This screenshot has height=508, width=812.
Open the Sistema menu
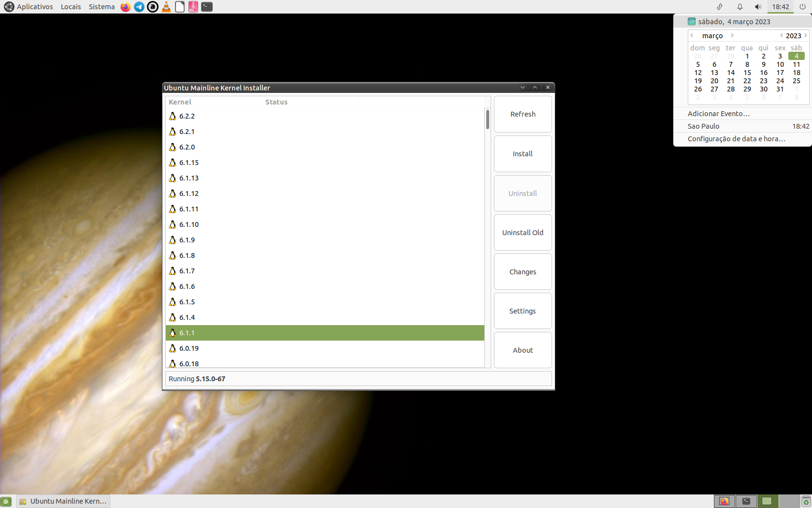tap(101, 7)
